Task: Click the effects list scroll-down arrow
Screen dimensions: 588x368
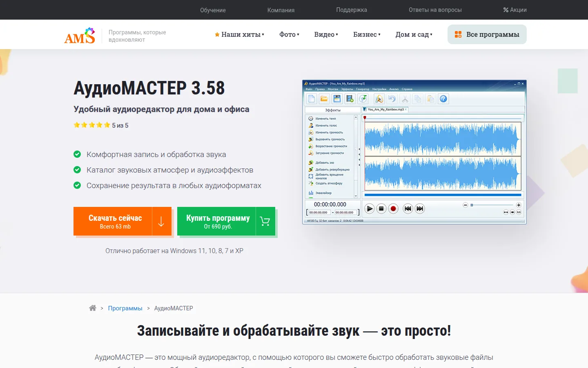Action: [356, 196]
